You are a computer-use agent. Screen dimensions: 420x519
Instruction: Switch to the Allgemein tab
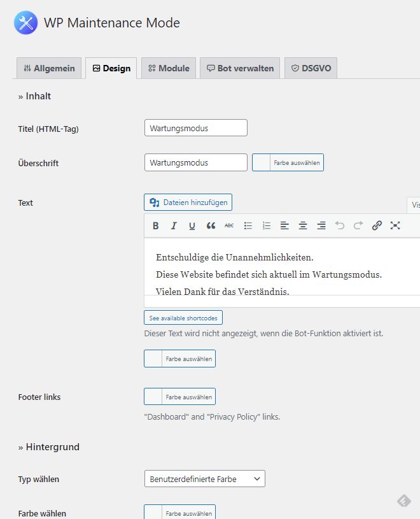[x=49, y=68]
